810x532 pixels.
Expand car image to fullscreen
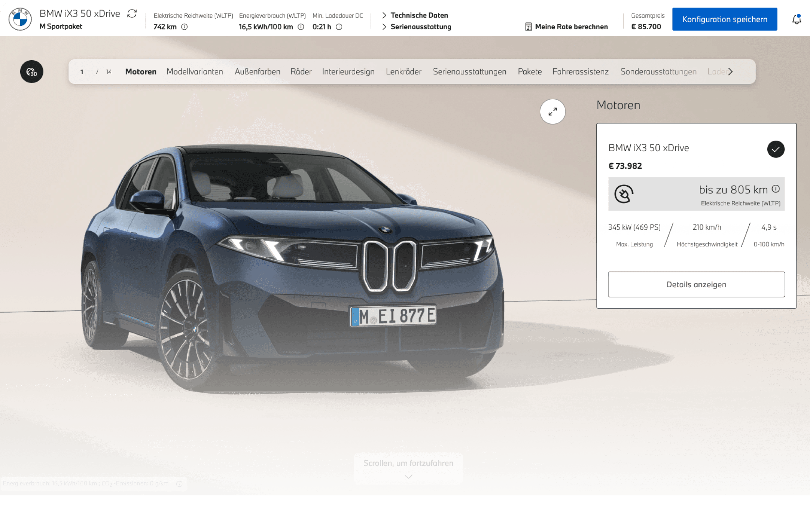[552, 111]
